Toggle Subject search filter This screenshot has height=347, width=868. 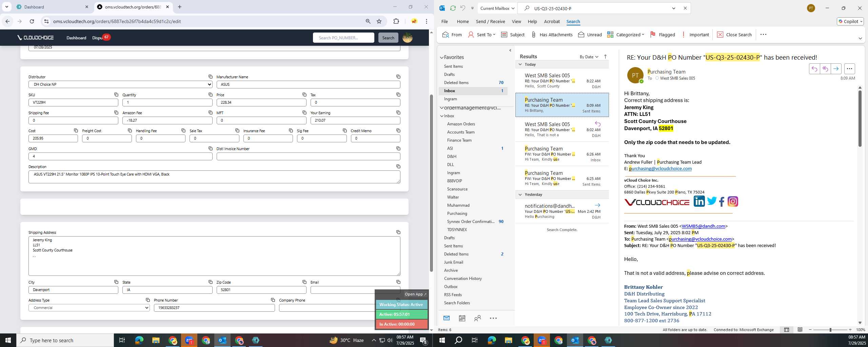point(513,35)
